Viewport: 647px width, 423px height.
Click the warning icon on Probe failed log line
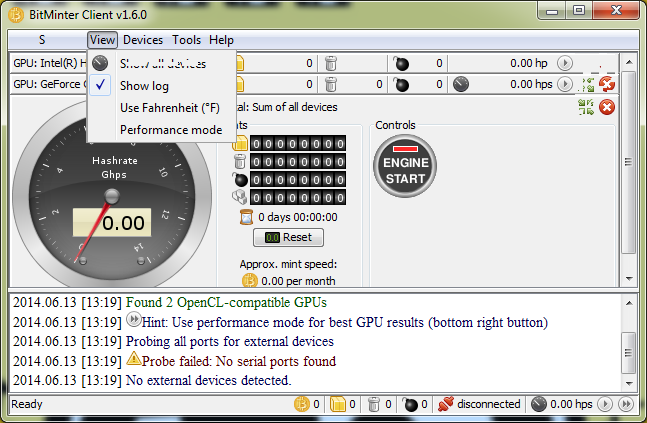[x=133, y=358]
